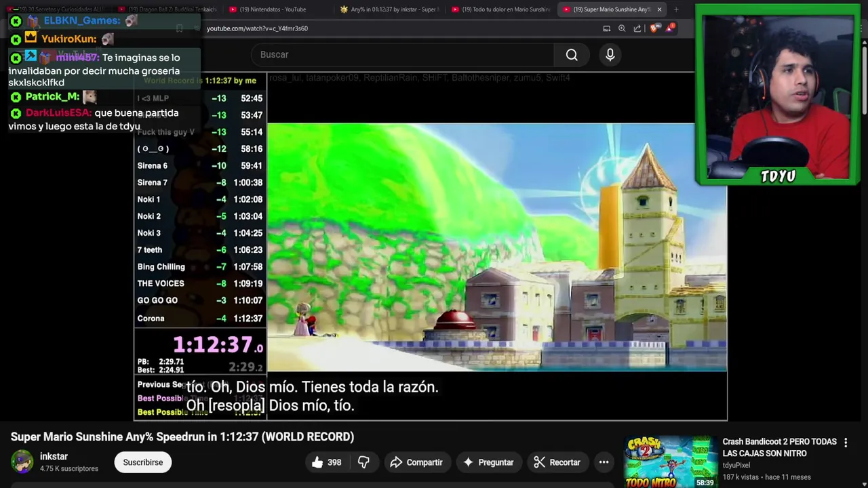The image size is (868, 488).
Task: Activate voice search microphone
Action: (610, 55)
